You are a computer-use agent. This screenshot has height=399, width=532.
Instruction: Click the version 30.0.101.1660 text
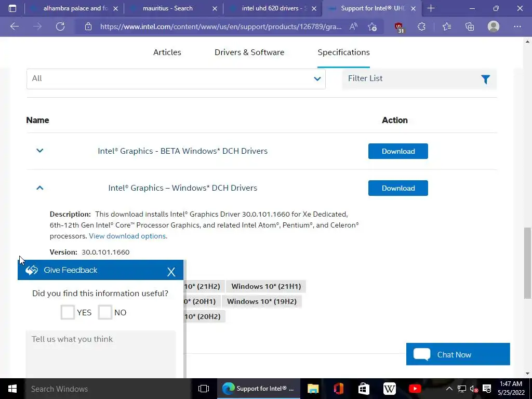coord(105,252)
